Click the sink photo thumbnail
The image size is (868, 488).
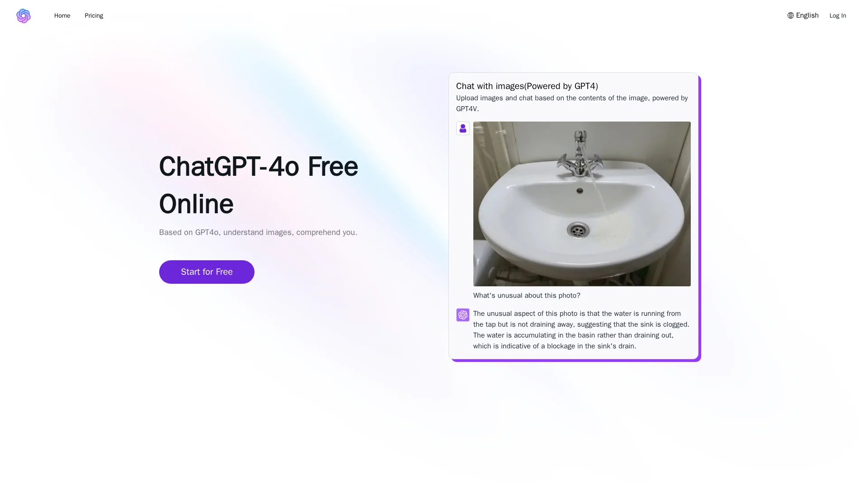point(582,204)
